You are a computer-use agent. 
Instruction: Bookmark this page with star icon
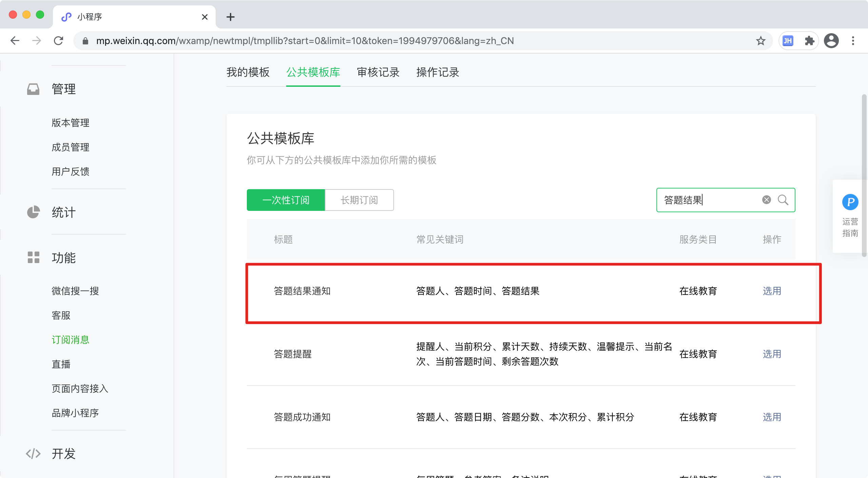pos(761,41)
